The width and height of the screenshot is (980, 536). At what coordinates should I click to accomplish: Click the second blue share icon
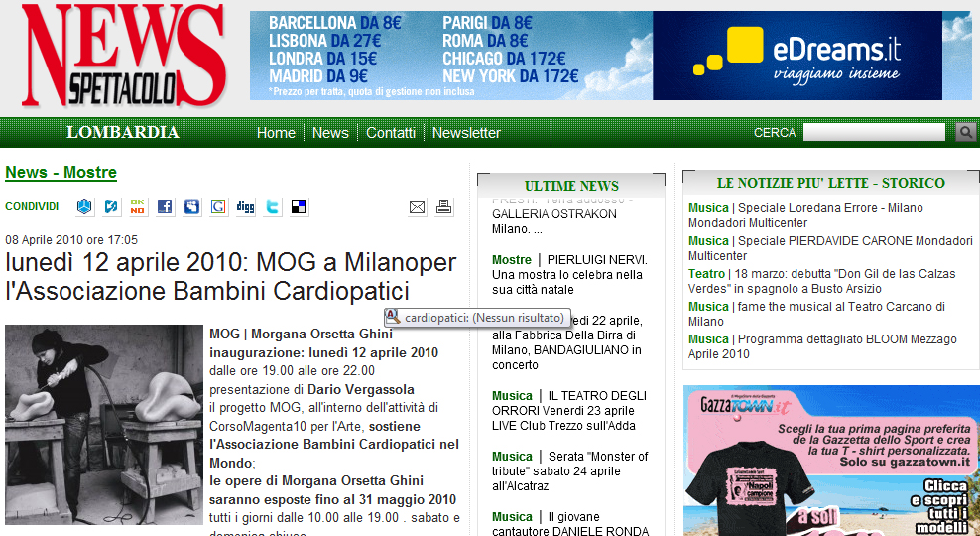coord(111,207)
